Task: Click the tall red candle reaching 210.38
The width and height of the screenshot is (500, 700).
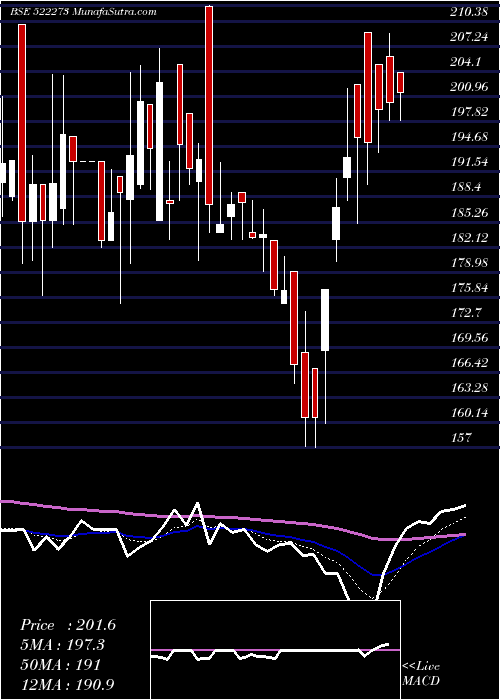Action: point(209,105)
